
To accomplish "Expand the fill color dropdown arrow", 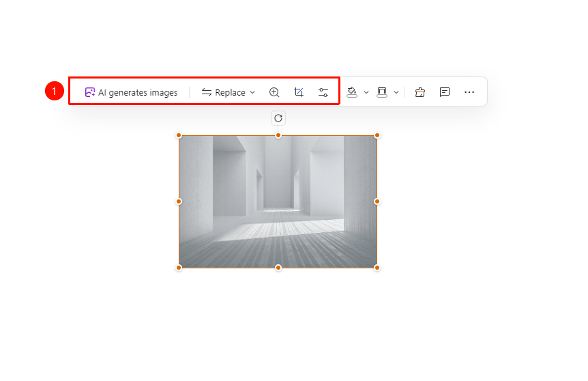I will pos(366,92).
